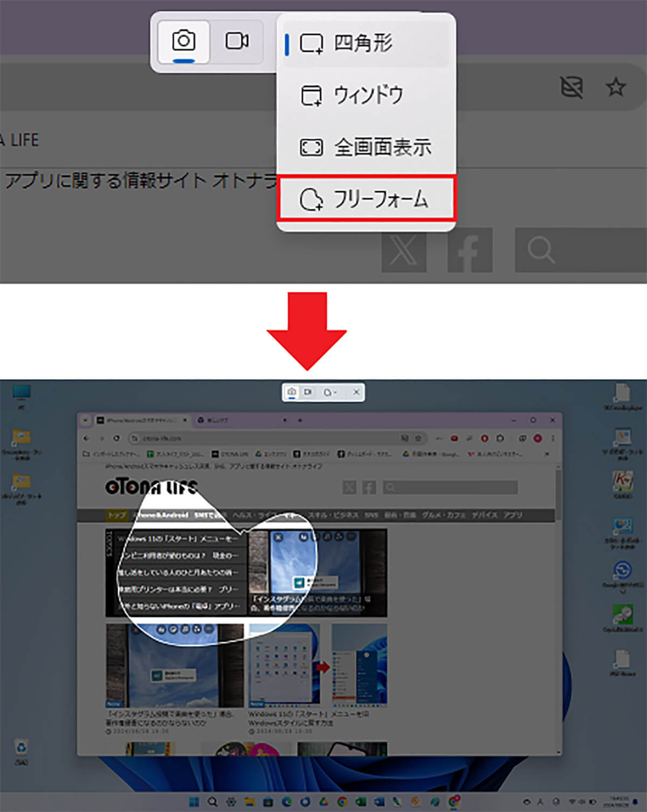
Task: Open Chrome's tab search dropdown arrow
Action: [85, 420]
